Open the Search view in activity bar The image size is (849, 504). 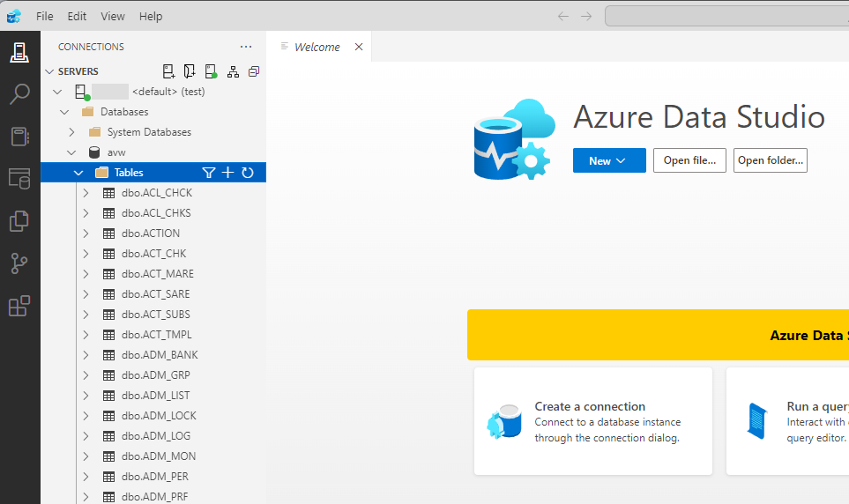click(19, 93)
